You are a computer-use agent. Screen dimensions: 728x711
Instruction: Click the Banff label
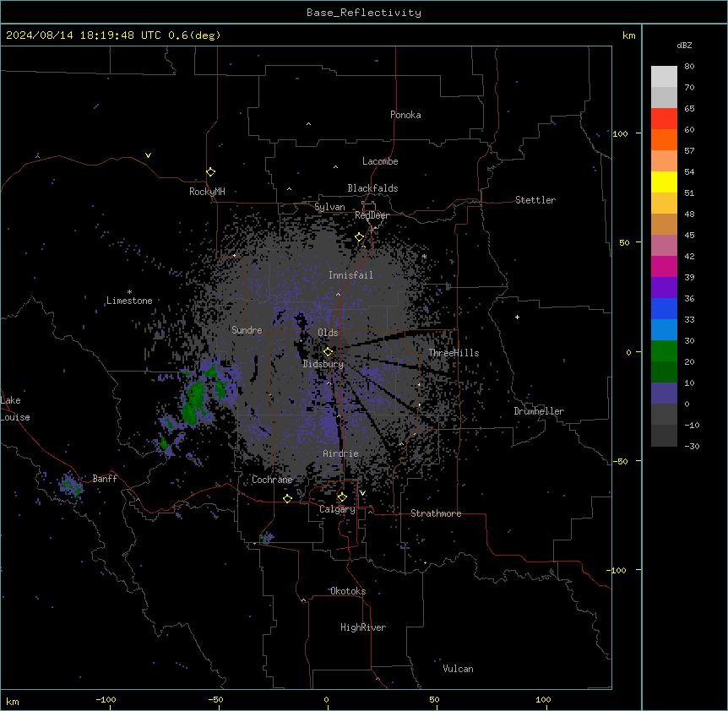pyautogui.click(x=105, y=479)
